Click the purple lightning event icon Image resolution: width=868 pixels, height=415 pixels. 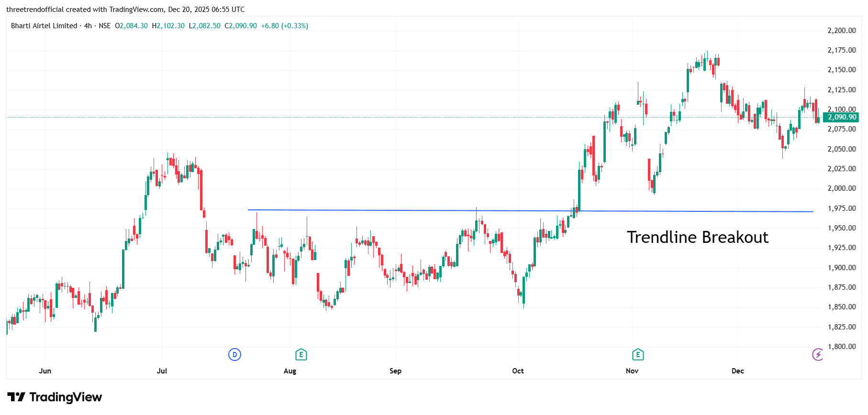pos(818,354)
